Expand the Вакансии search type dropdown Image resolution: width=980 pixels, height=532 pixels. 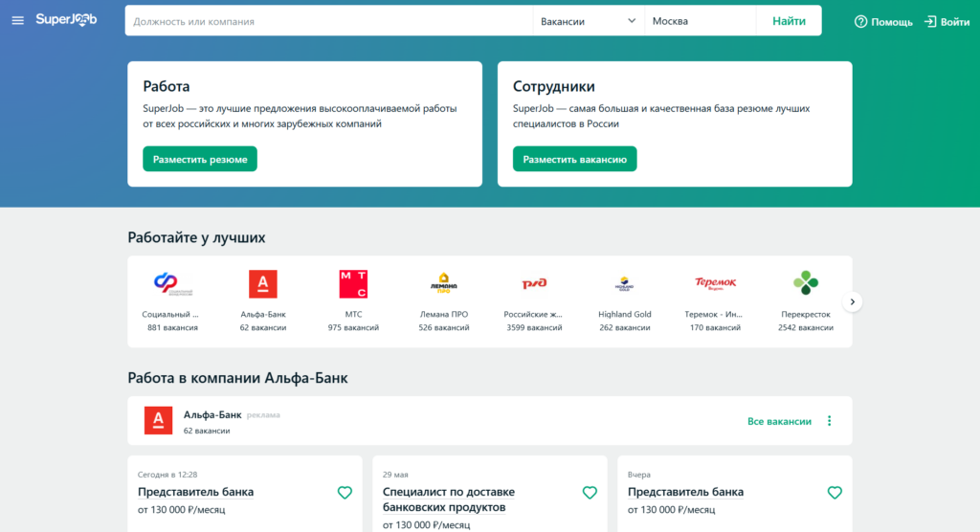coord(589,21)
